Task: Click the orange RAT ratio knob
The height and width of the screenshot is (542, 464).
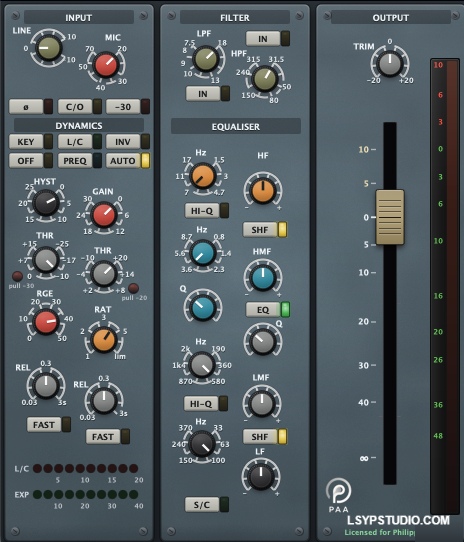Action: [103, 340]
